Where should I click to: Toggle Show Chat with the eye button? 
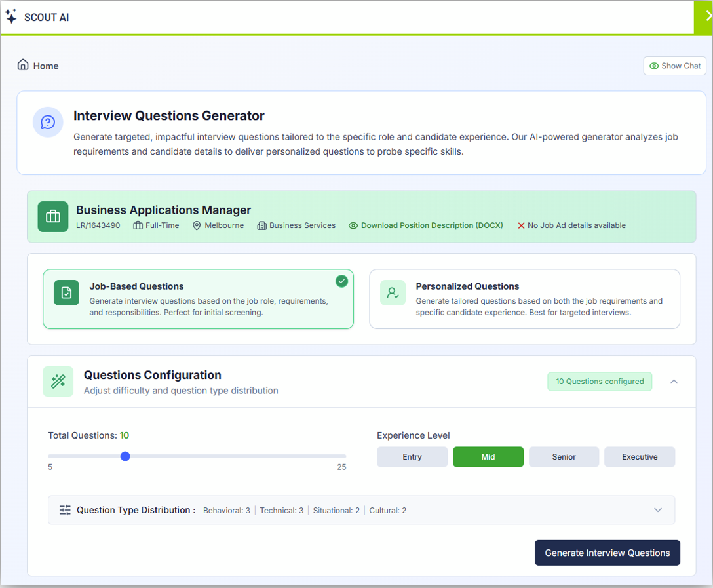tap(674, 66)
